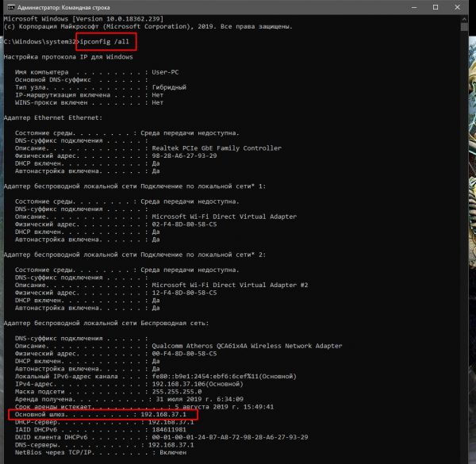This screenshot has width=476, height=464.
Task: Minimize the Command Prompt window
Action: 414,7
